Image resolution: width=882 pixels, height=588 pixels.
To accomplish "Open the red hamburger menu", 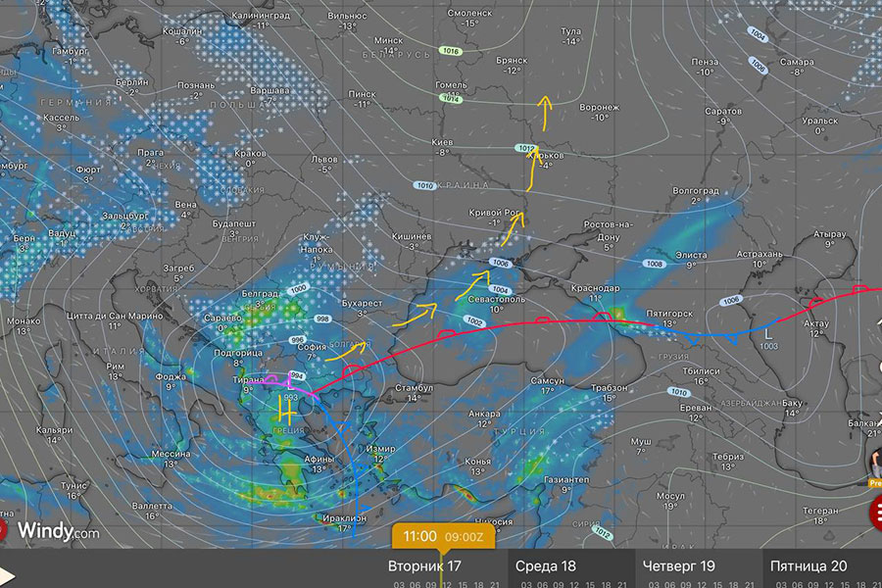I will point(875,513).
